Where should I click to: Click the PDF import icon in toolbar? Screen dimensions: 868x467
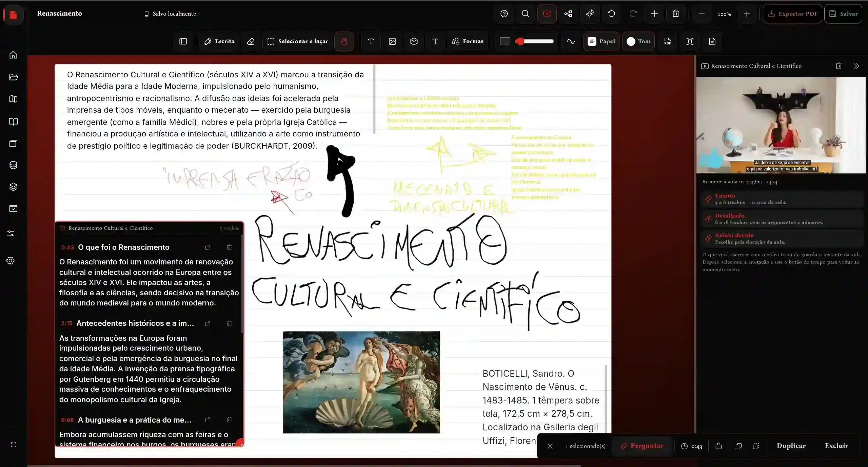click(x=667, y=41)
